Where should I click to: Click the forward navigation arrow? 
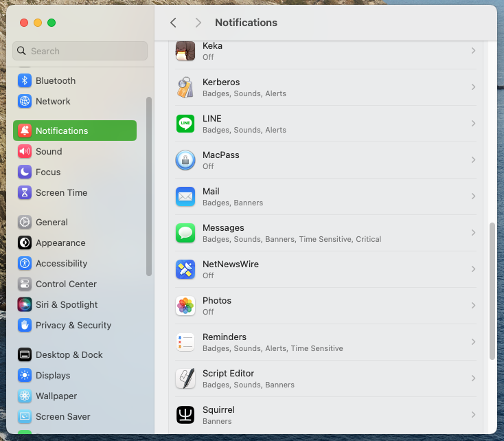tap(198, 23)
